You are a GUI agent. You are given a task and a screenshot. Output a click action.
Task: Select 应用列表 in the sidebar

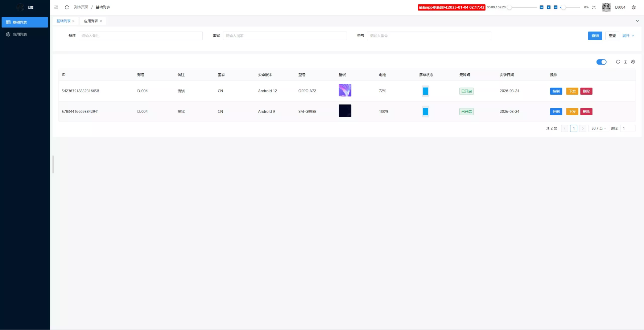pos(25,34)
